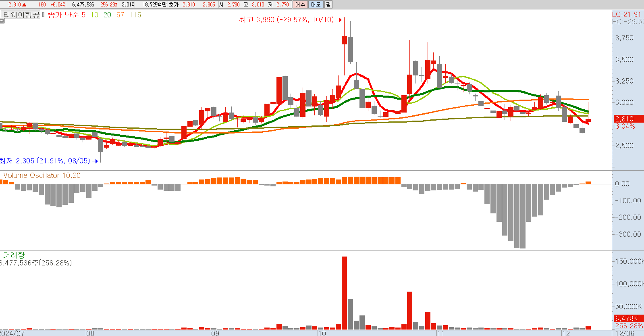Viewport: 644px width, 336px height.
Task: Click the red 2,810 price tag on axis
Action: tap(629, 119)
